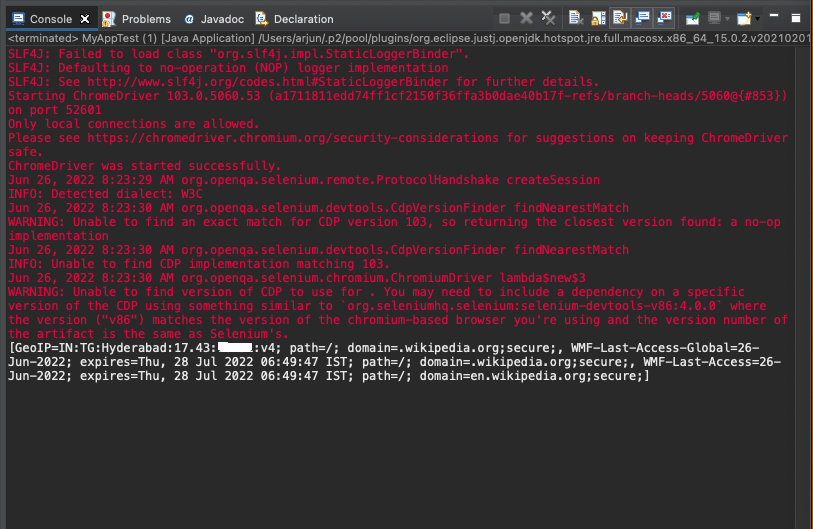Toggle show console on standard output change

pyautogui.click(x=642, y=18)
